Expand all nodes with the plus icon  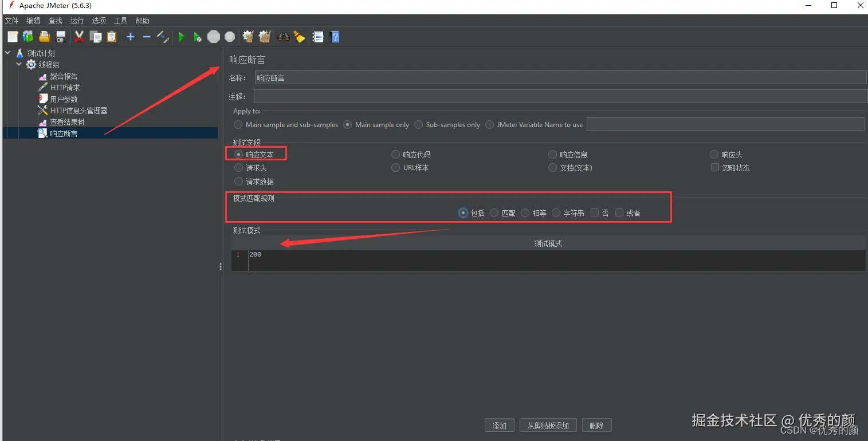(131, 37)
